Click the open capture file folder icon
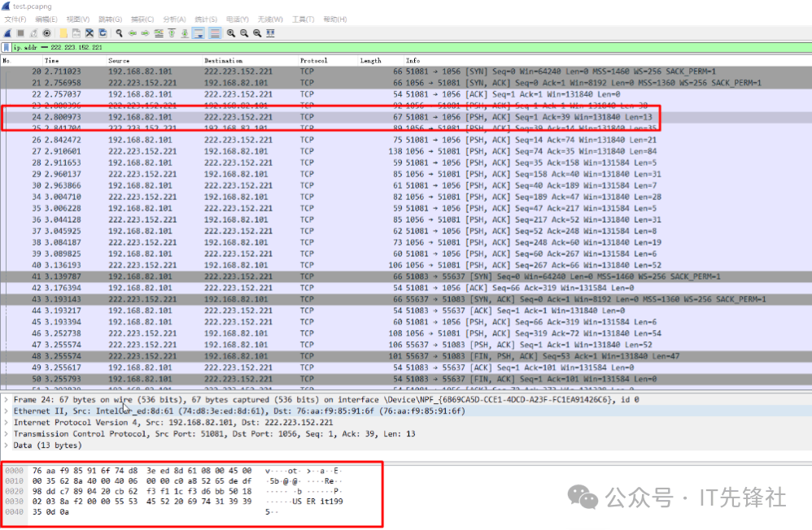This screenshot has width=812, height=530. click(x=63, y=33)
